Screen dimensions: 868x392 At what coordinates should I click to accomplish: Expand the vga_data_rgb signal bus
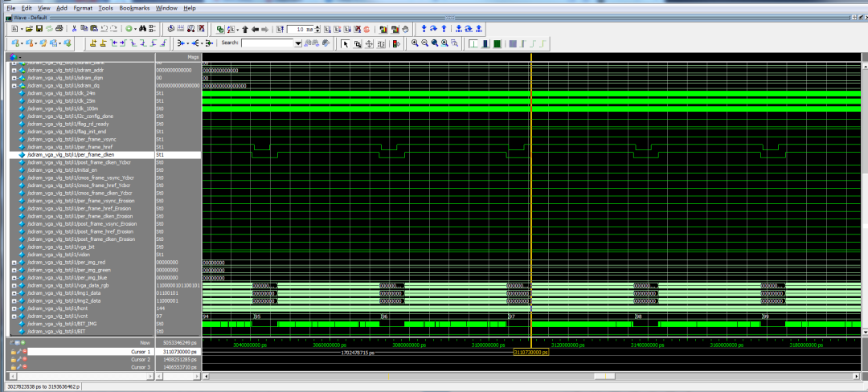[x=14, y=285]
